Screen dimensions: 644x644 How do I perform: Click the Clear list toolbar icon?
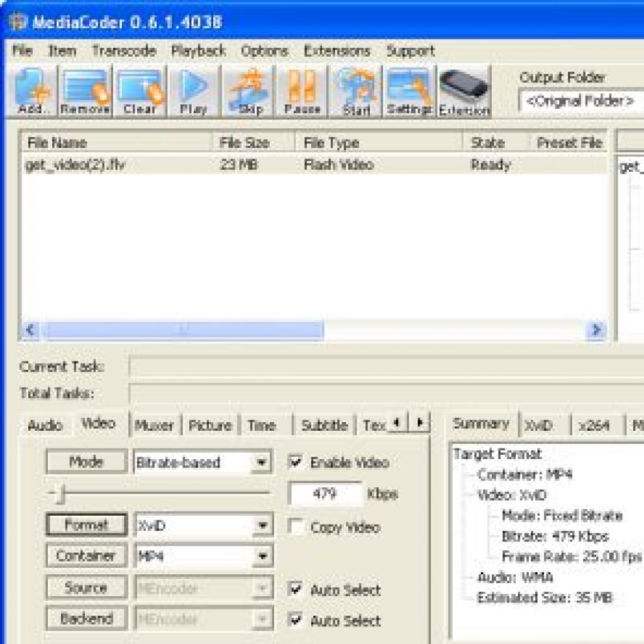click(140, 92)
